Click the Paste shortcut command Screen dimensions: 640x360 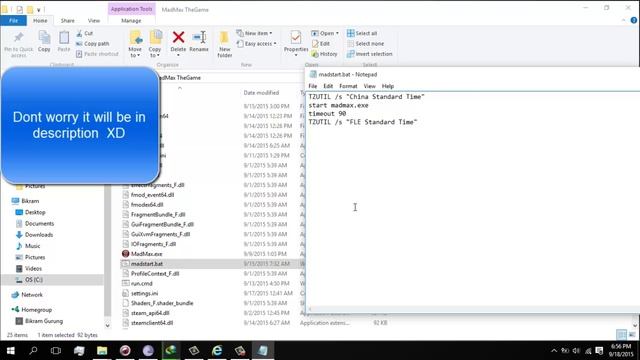[97, 54]
